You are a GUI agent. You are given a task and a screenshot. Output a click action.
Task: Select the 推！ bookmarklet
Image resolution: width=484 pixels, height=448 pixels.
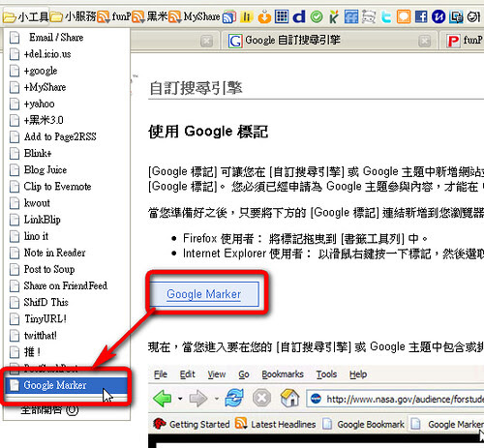(x=67, y=351)
